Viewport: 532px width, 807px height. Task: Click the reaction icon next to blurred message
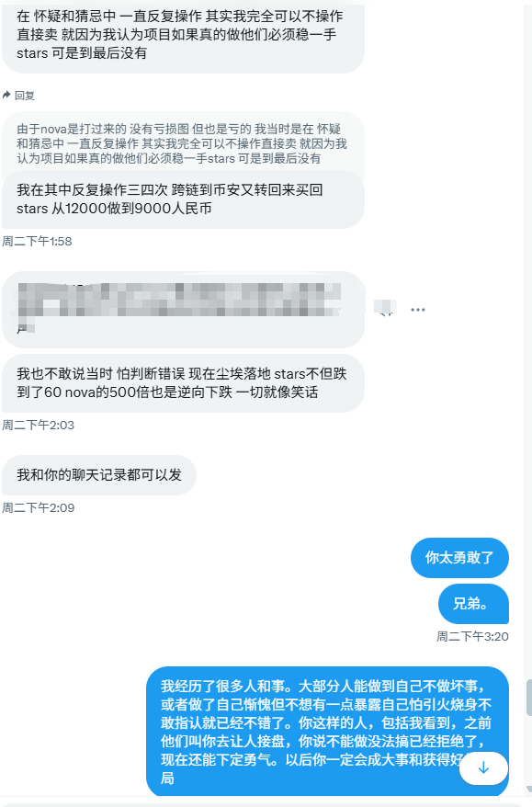tap(385, 308)
